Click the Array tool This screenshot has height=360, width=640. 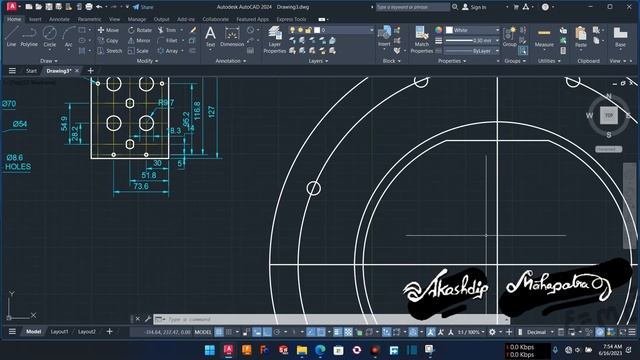(168, 51)
